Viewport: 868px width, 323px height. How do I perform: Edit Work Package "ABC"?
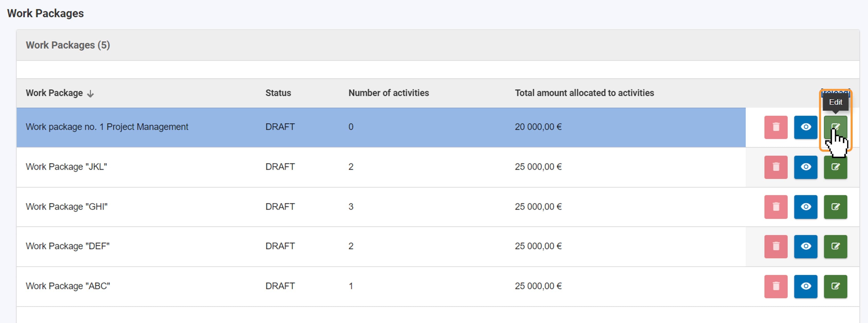835,286
